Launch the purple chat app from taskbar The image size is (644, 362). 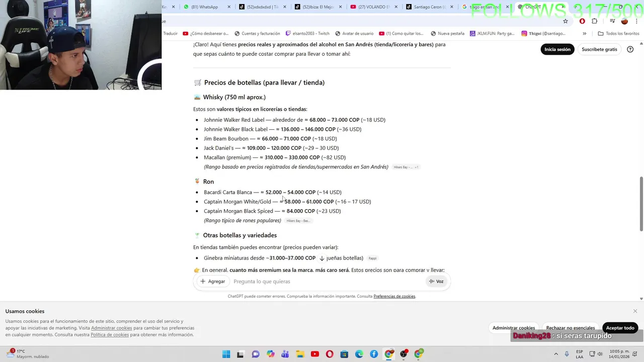pyautogui.click(x=256, y=354)
